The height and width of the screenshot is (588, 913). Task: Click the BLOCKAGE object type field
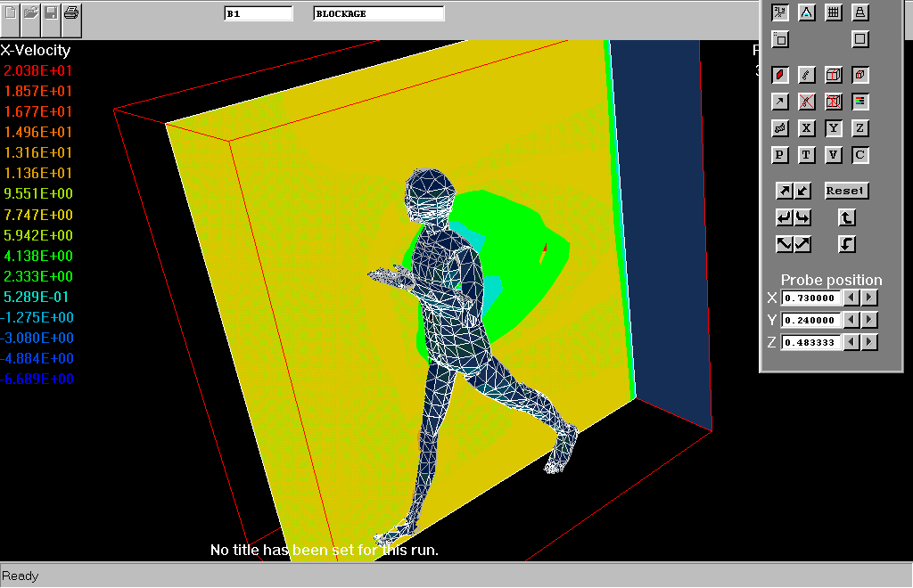pyautogui.click(x=379, y=14)
